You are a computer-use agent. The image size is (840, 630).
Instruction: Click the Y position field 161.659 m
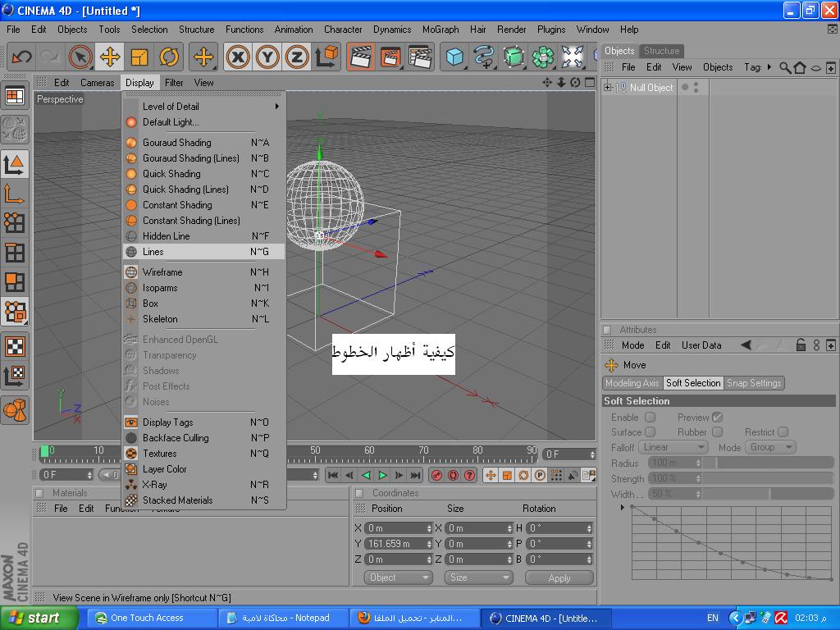click(x=399, y=544)
